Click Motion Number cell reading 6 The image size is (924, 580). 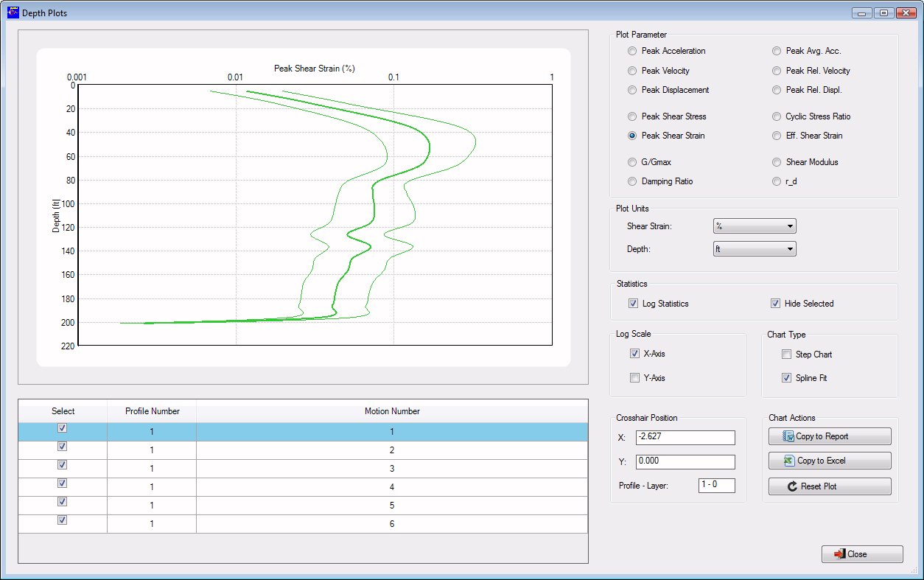[x=392, y=524]
